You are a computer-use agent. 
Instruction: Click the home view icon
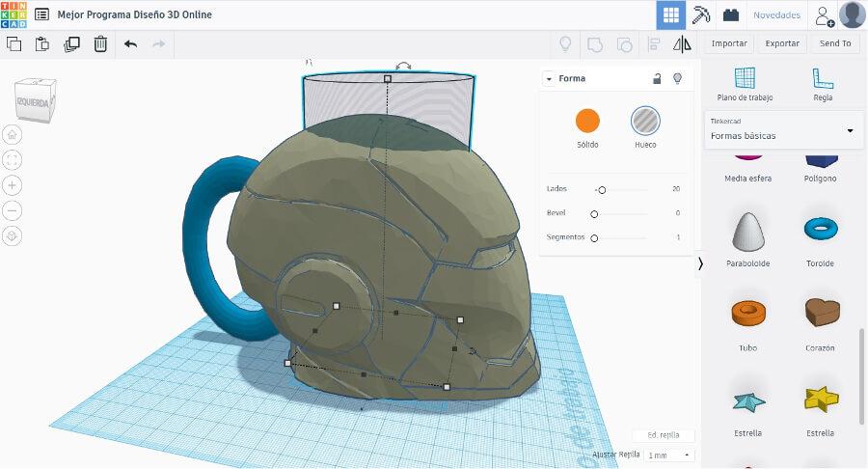pos(12,135)
